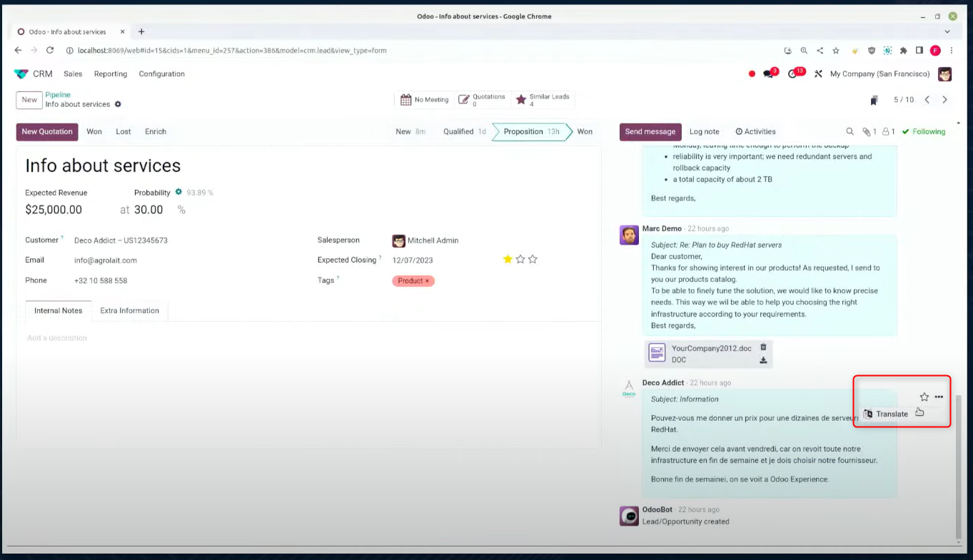Go back in Chrome browser
This screenshot has height=560, width=973.
pos(18,51)
